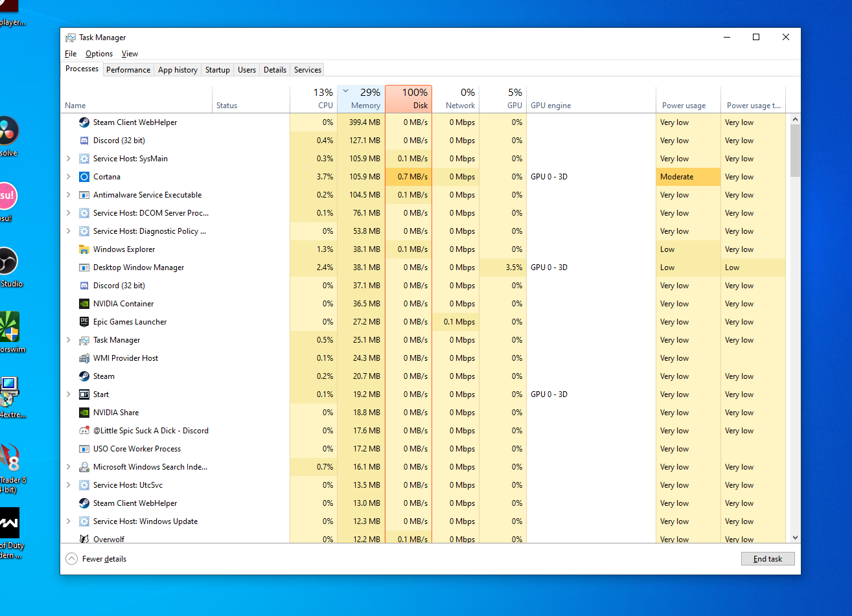This screenshot has width=852, height=616.
Task: Click the Steam Client WebHelper 399.4 MB process icon
Action: (x=84, y=122)
